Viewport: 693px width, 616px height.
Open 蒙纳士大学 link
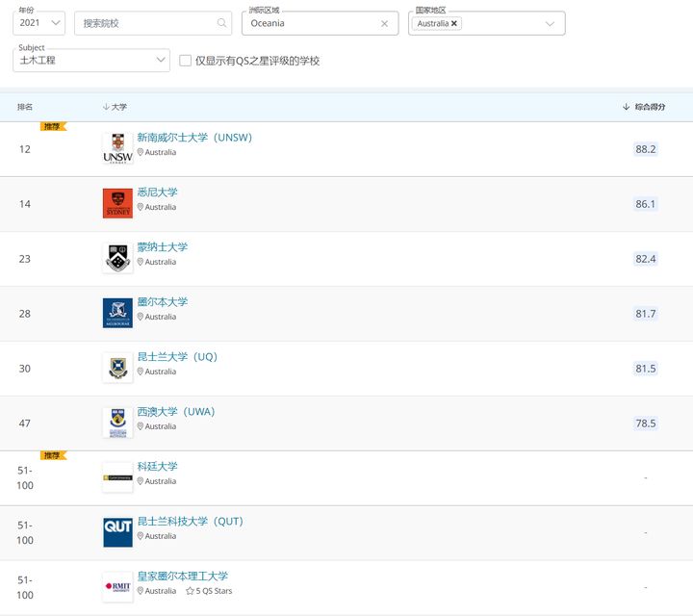click(x=163, y=247)
